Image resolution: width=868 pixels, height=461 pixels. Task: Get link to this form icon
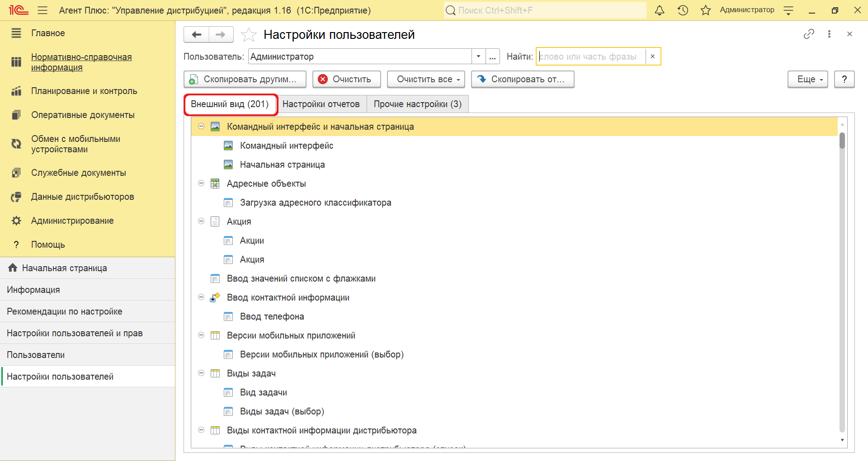tap(809, 34)
